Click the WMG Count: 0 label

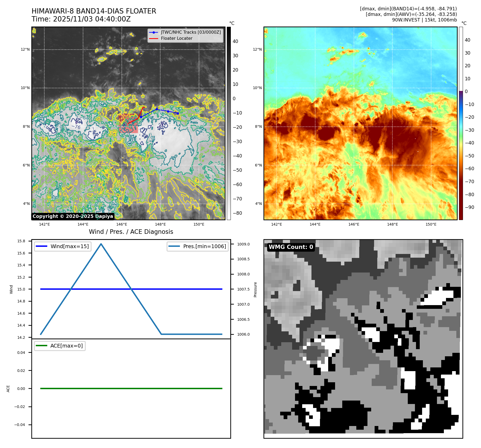(291, 247)
